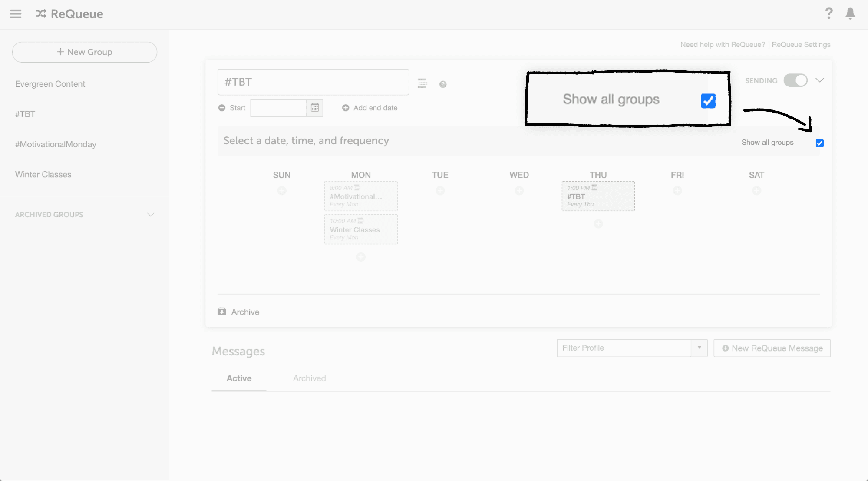
Task: Select the #MotivationalMonday group
Action: point(56,144)
